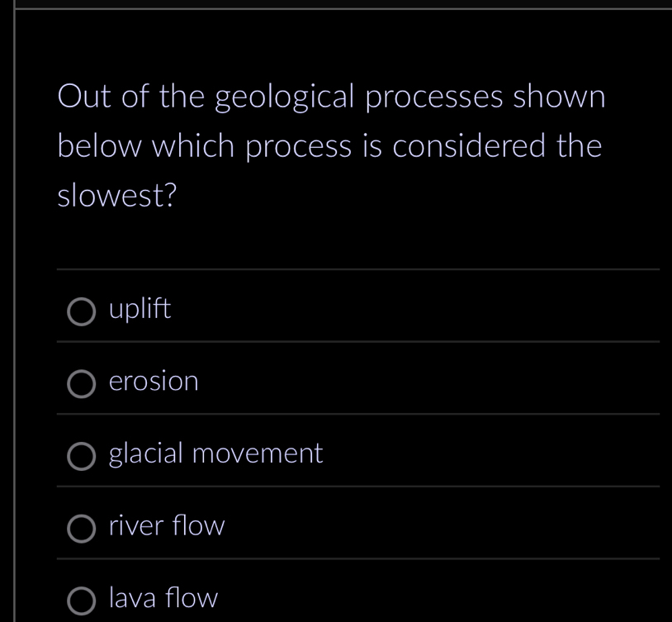The image size is (672, 622).
Task: Click the 'glacial movement' answer text
Action: point(215,453)
